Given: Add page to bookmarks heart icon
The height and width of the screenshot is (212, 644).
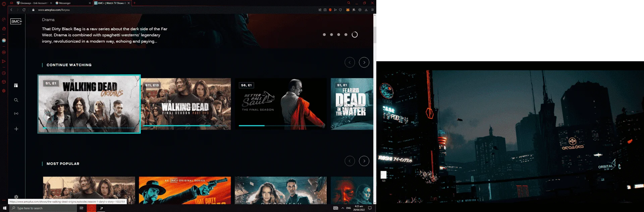Looking at the screenshot, I should 340,10.
